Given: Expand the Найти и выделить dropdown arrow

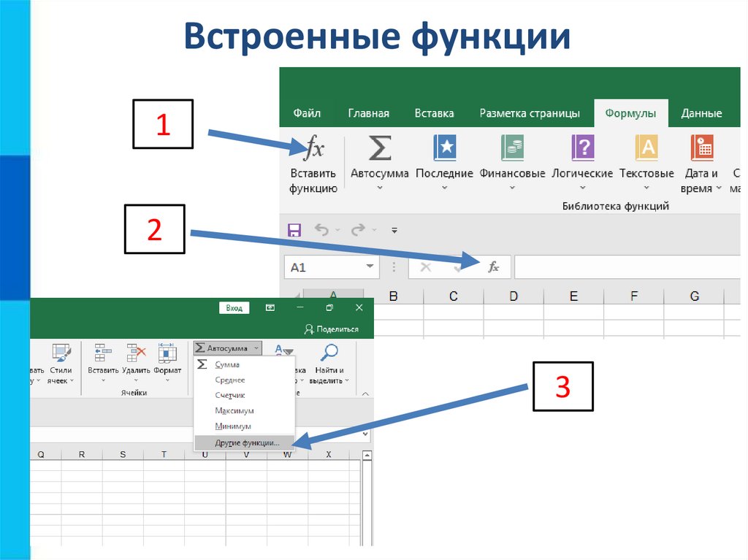Looking at the screenshot, I should coord(347,380).
